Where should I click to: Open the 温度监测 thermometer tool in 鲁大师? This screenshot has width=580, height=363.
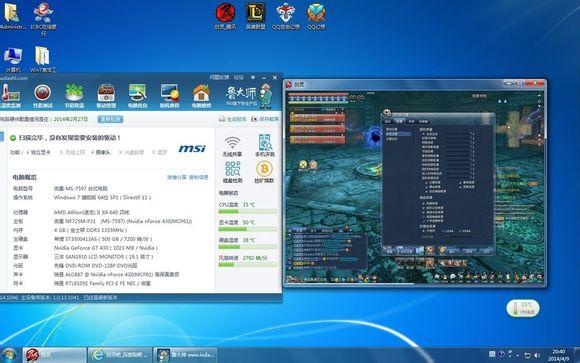coord(10,95)
